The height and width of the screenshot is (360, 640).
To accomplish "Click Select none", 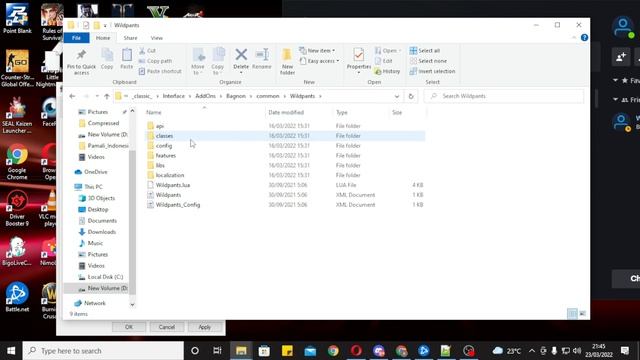I will [428, 61].
